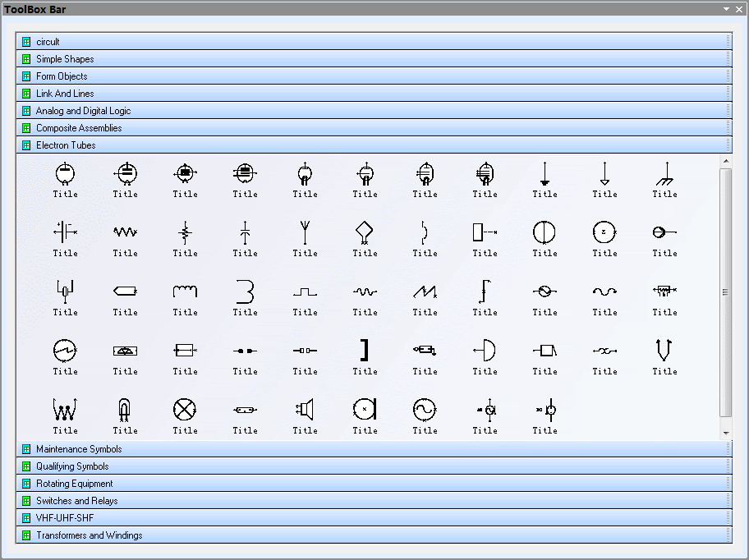Collapse the Electron Tubes category
This screenshot has height=560, width=749.
[x=374, y=145]
